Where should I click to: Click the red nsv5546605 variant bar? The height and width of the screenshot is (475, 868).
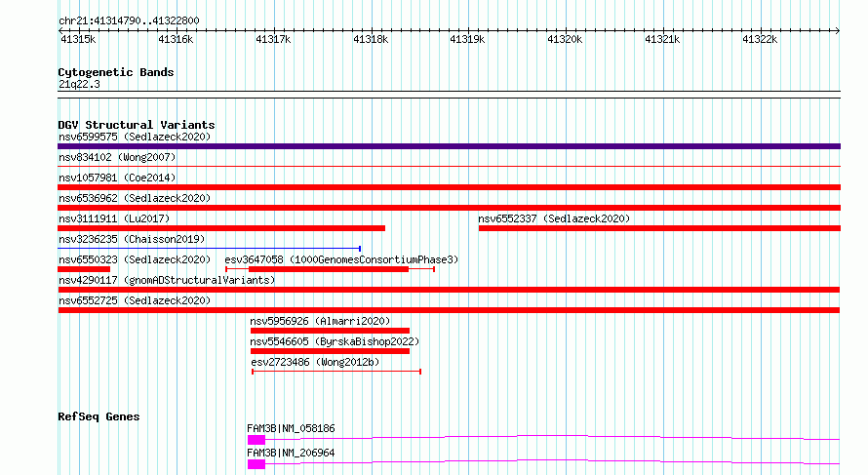tap(330, 351)
